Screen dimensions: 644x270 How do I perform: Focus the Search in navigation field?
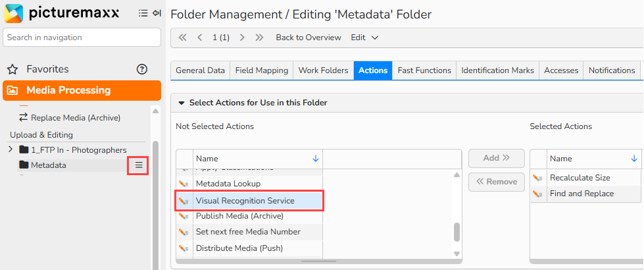click(x=82, y=38)
